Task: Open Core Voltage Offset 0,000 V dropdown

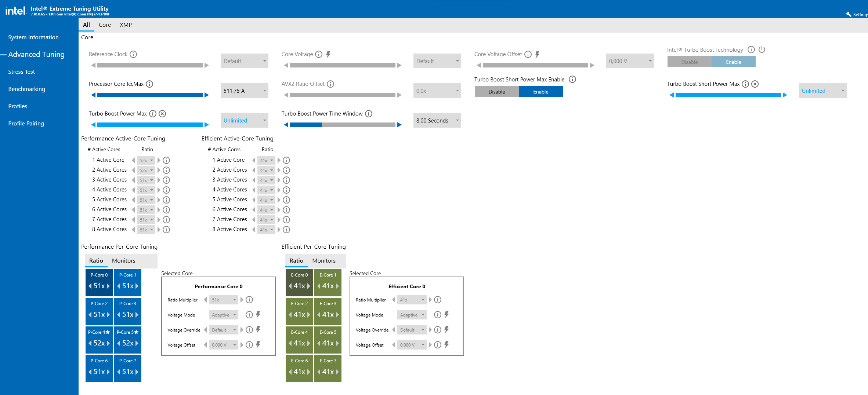Action: click(x=630, y=61)
